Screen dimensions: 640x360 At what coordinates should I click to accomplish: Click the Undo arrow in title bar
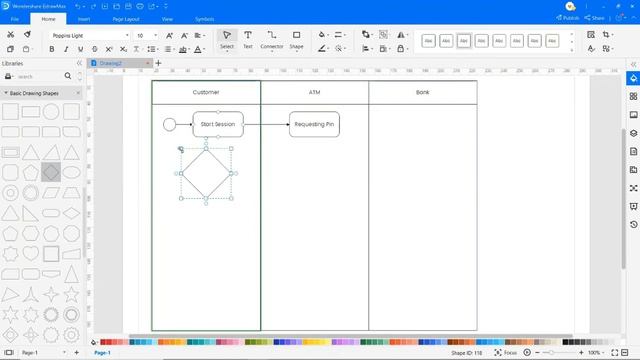point(78,7)
